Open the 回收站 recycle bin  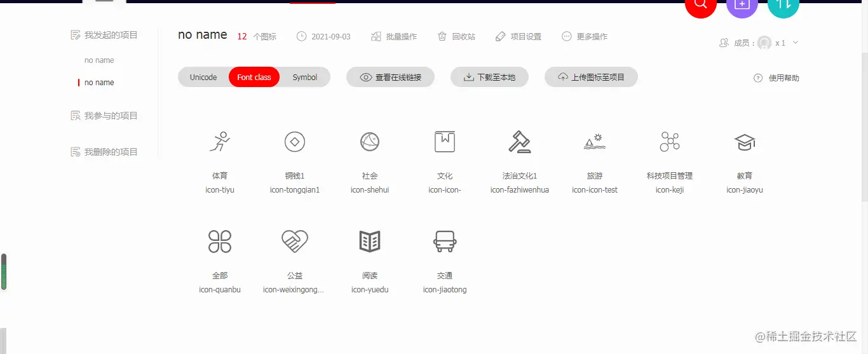point(456,37)
